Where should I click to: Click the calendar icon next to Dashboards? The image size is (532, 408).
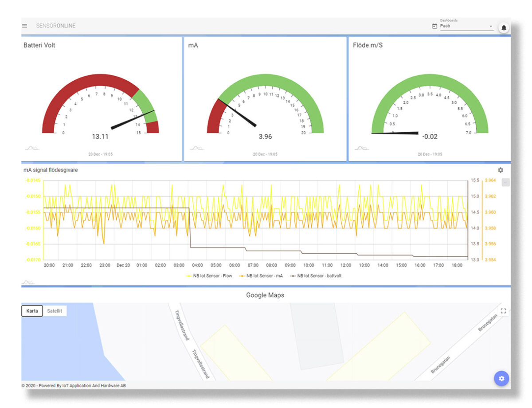click(x=434, y=26)
